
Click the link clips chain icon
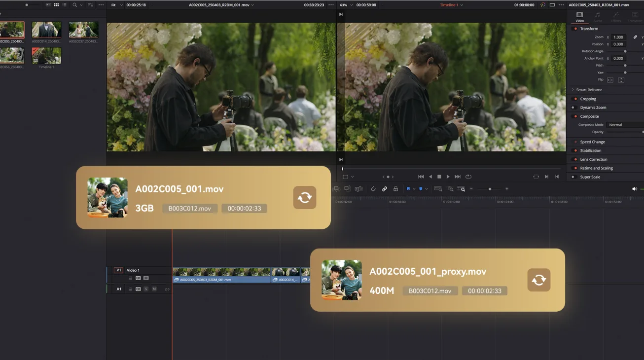(x=385, y=189)
